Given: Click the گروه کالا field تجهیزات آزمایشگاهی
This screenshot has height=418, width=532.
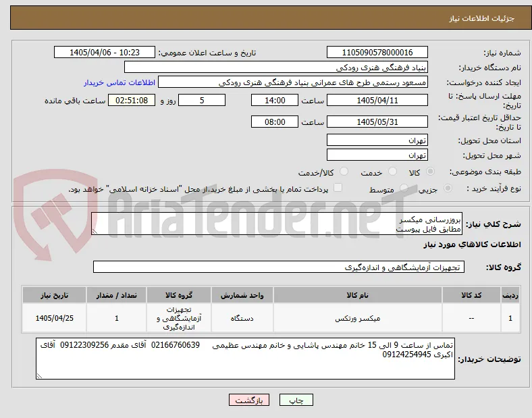Looking at the screenshot, I should (279, 267).
